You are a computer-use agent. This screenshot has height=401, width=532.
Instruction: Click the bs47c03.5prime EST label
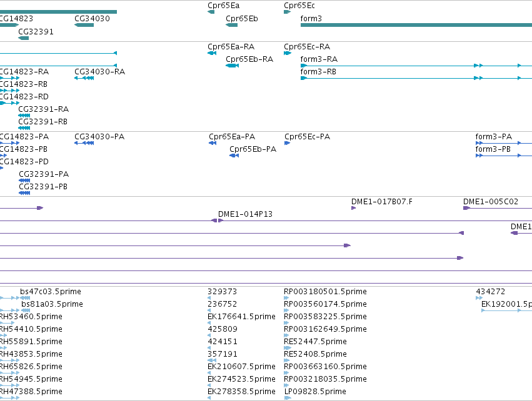click(x=51, y=292)
